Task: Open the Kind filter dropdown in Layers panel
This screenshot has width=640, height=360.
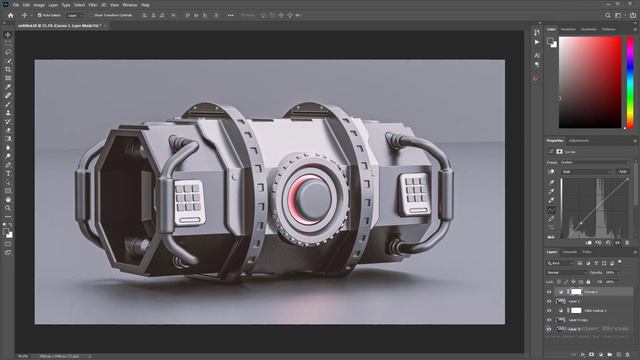Action: click(560, 263)
